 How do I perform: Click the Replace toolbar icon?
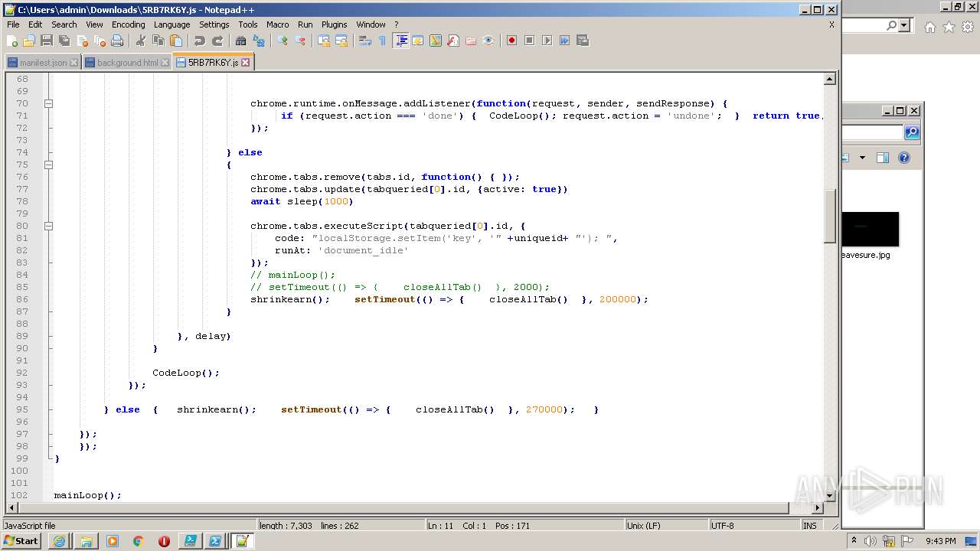pyautogui.click(x=259, y=41)
